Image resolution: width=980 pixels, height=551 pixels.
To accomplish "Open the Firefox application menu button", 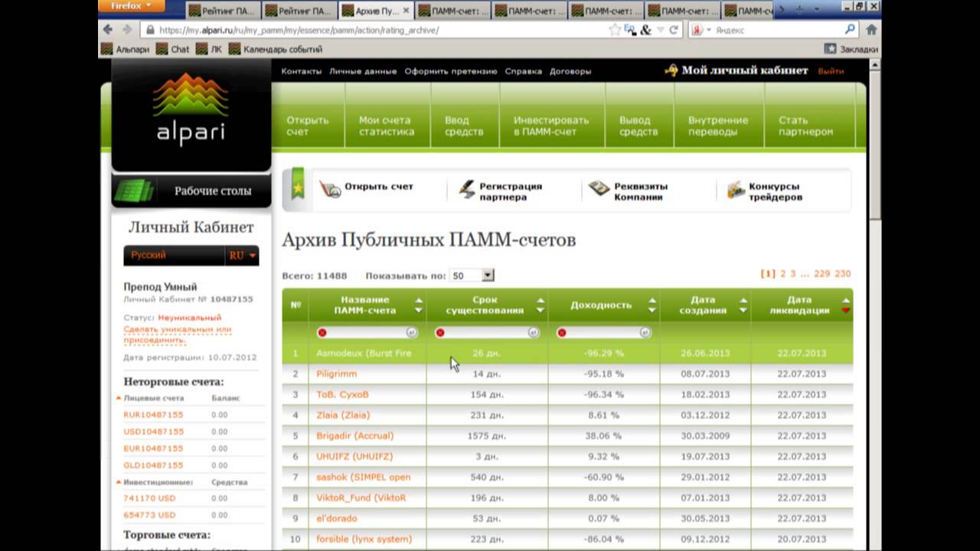I will click(x=132, y=6).
